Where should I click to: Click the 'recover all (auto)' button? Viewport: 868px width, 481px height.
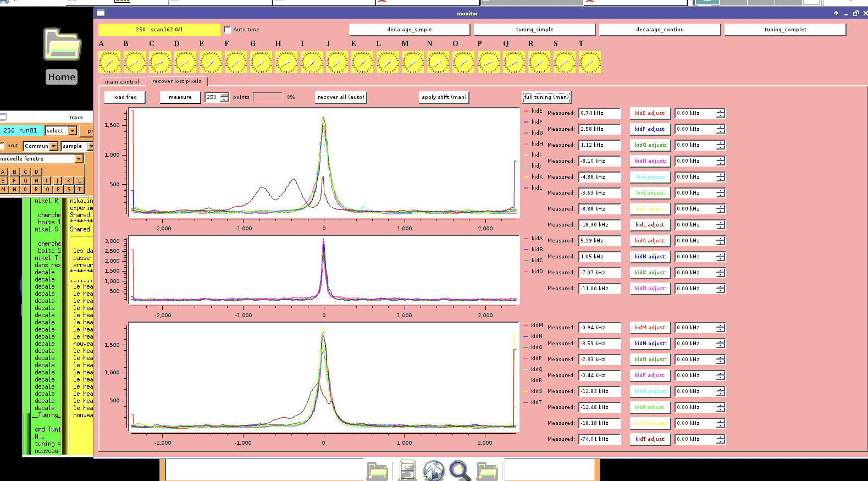click(341, 97)
